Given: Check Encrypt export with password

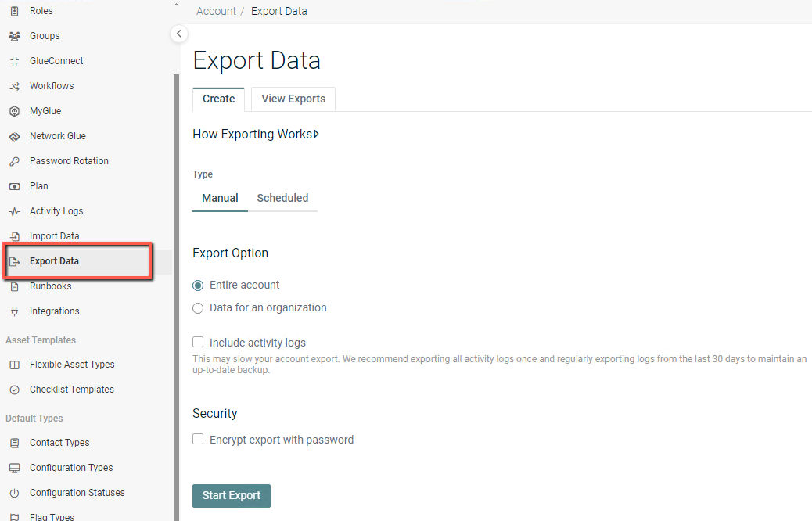Looking at the screenshot, I should click(198, 439).
